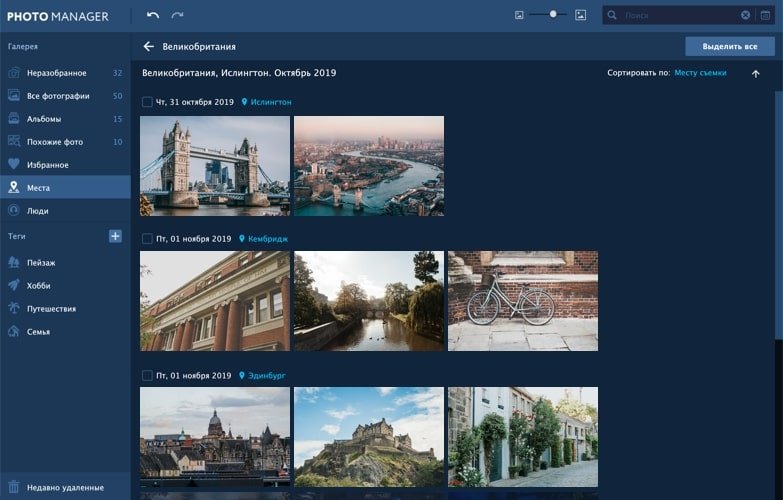The image size is (783, 500).
Task: Check the Чт, 31 октября 2019 checkbox
Action: coord(147,102)
